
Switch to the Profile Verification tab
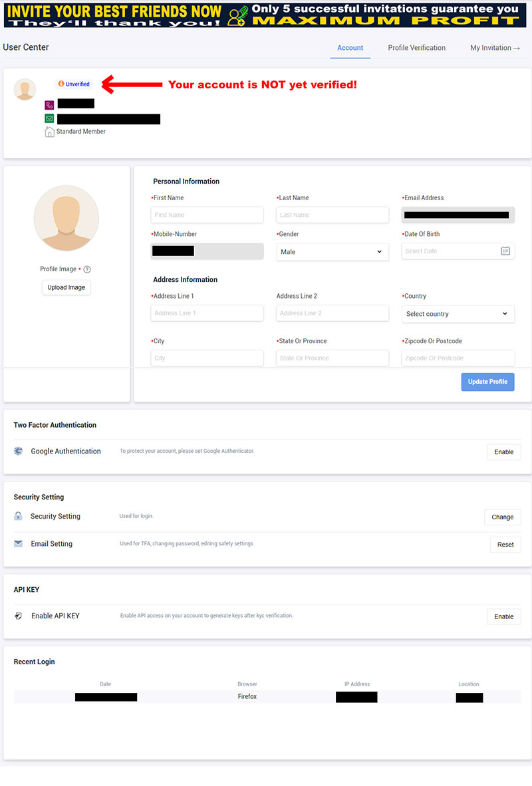[x=416, y=48]
